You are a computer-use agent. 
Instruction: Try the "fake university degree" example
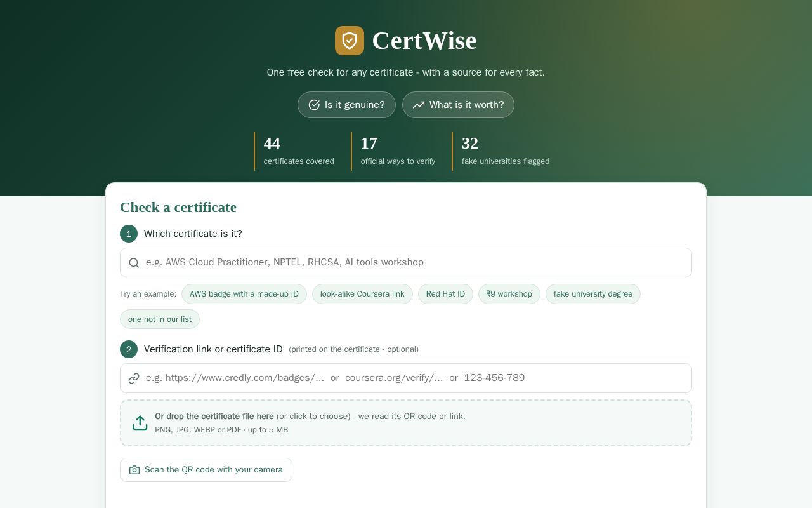tap(593, 294)
